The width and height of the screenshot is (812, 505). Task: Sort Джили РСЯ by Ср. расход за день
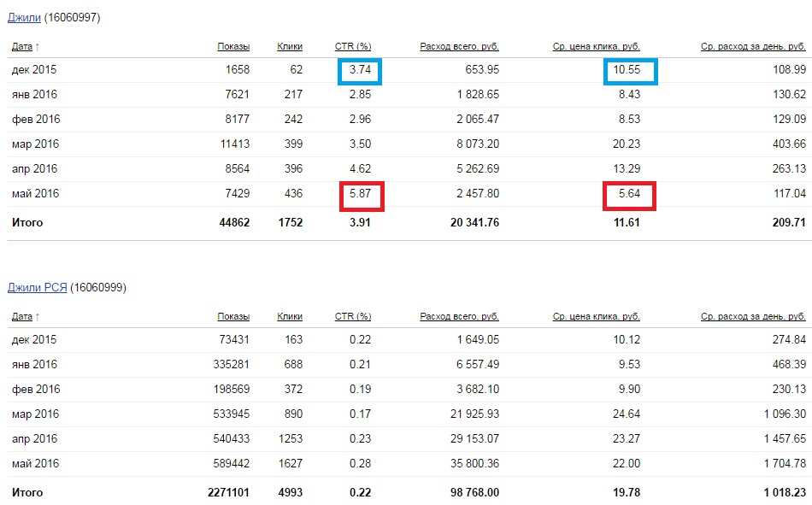pyautogui.click(x=753, y=317)
